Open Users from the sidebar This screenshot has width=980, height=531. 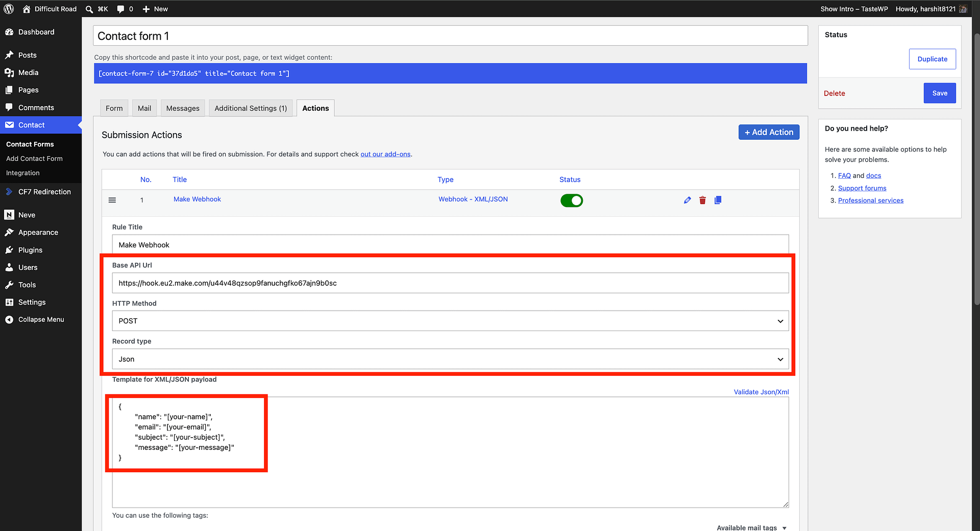41,267
